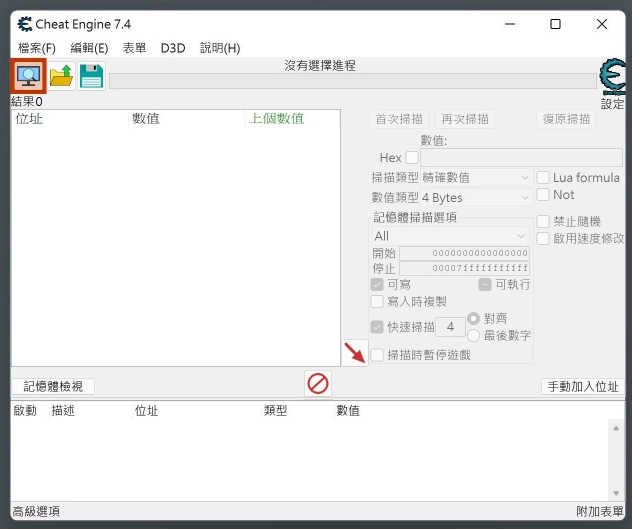632x529 pixels.
Task: Enable 掃描時暫停遊戲 checkbox
Action: 377,355
